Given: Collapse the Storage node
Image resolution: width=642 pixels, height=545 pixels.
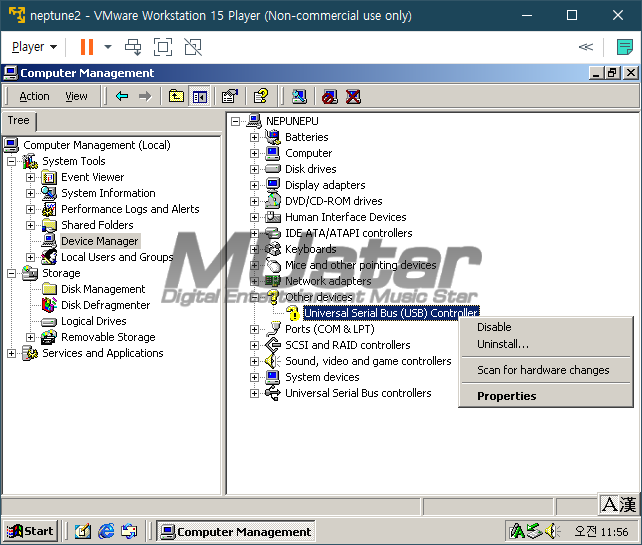Looking at the screenshot, I should point(11,273).
